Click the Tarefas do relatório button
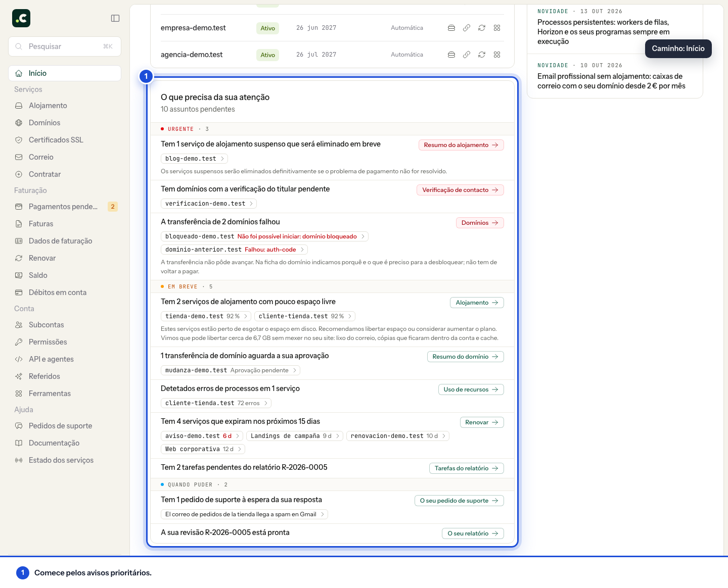The width and height of the screenshot is (728, 588). point(467,468)
